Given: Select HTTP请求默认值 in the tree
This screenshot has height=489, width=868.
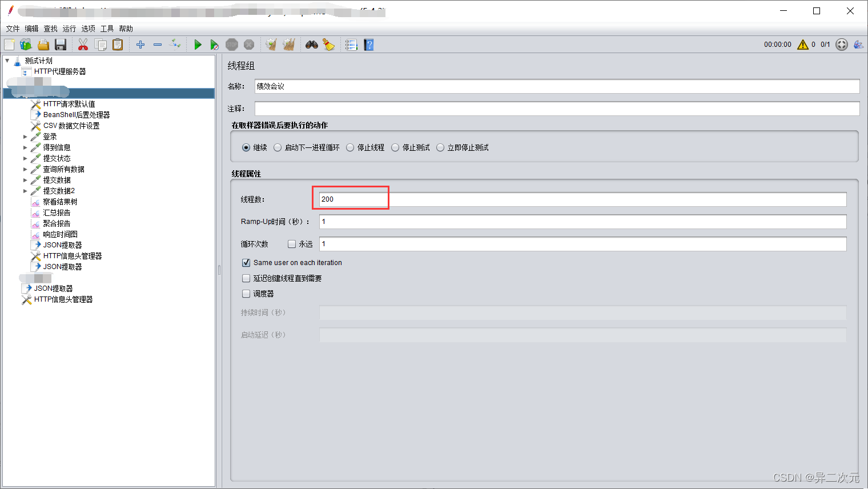Looking at the screenshot, I should point(69,104).
